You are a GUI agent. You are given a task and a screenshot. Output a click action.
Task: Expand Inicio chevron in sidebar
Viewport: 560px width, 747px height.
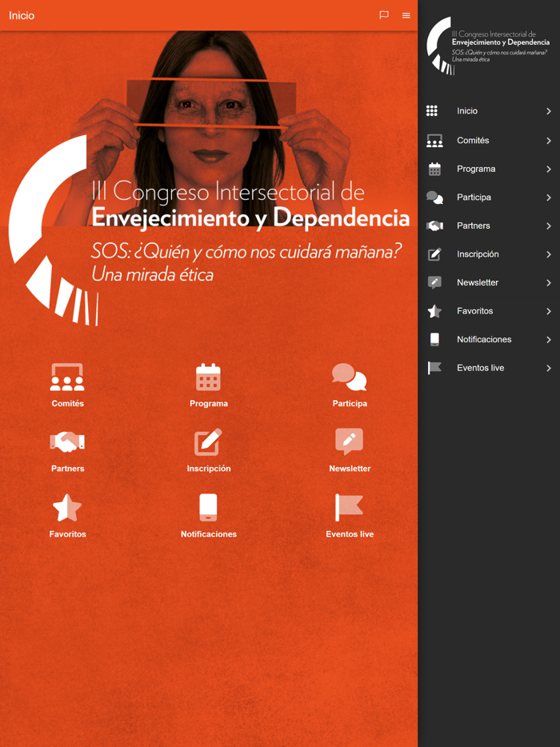pyautogui.click(x=549, y=111)
